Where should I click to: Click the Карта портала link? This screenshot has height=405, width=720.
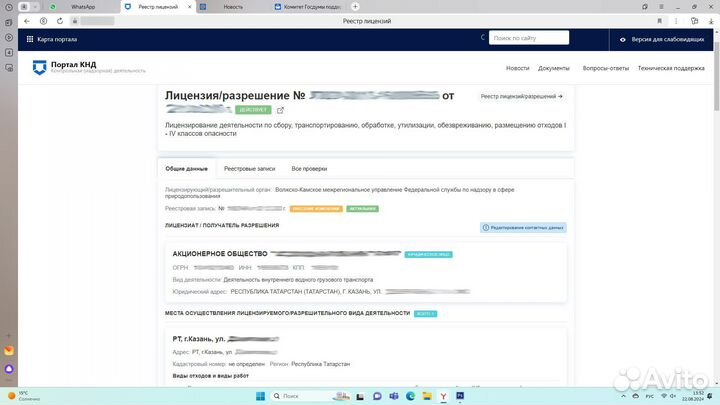tap(57, 39)
